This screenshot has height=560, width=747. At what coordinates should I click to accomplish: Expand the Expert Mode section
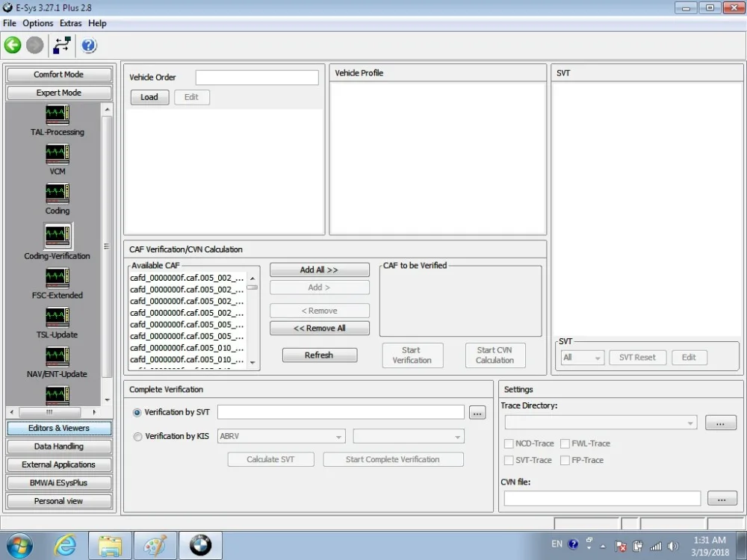(59, 93)
